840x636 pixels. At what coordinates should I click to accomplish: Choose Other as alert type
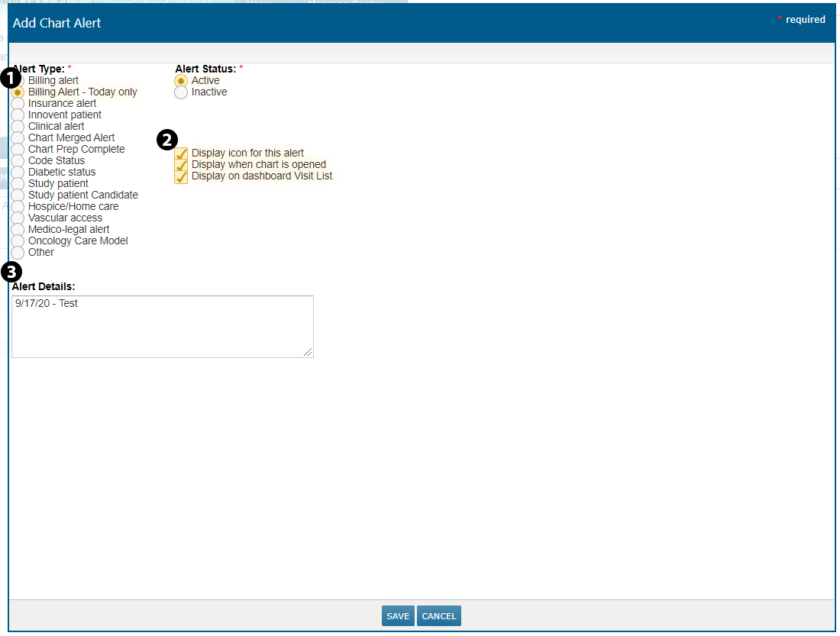click(18, 253)
